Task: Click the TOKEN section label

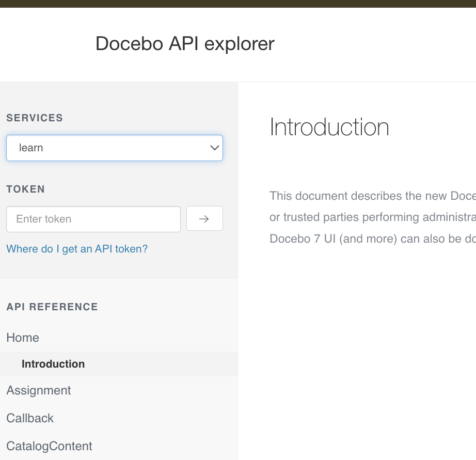Action: click(x=25, y=189)
